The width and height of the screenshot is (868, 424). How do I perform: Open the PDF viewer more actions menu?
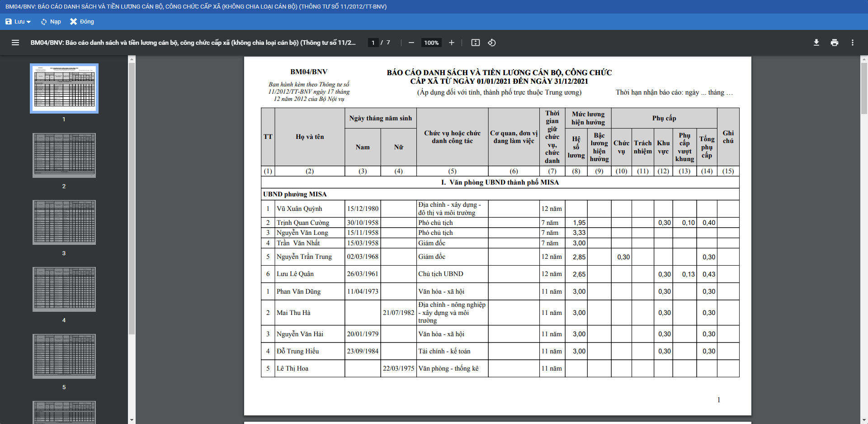tap(852, 43)
